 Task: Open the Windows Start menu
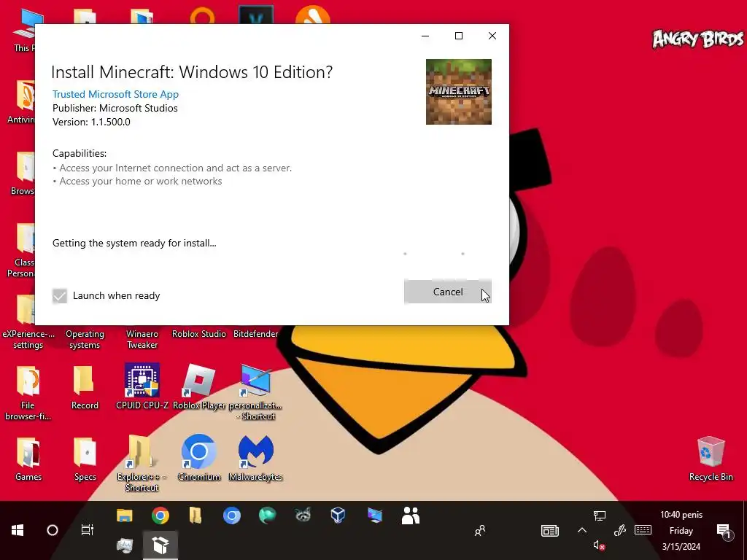pos(18,530)
